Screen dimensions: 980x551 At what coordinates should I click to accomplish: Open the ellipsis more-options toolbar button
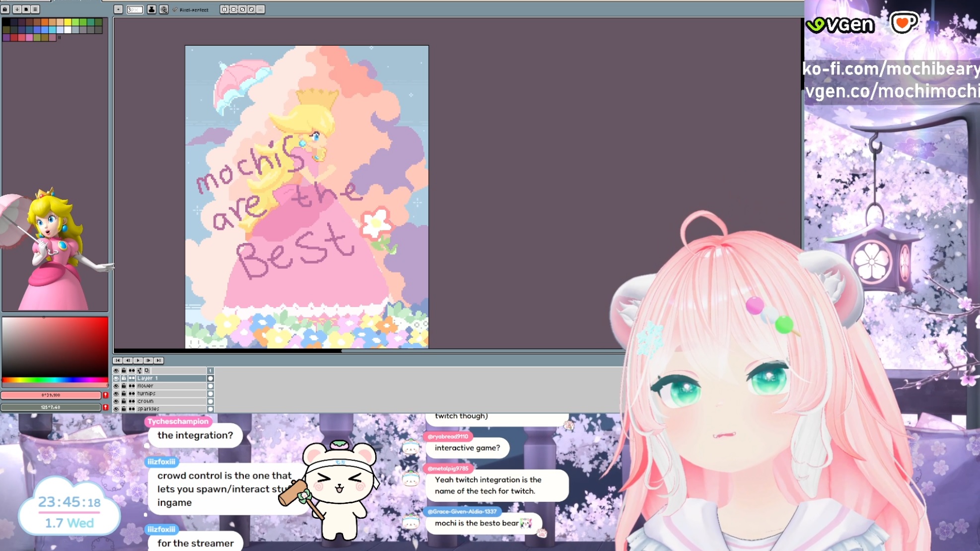pyautogui.click(x=260, y=9)
